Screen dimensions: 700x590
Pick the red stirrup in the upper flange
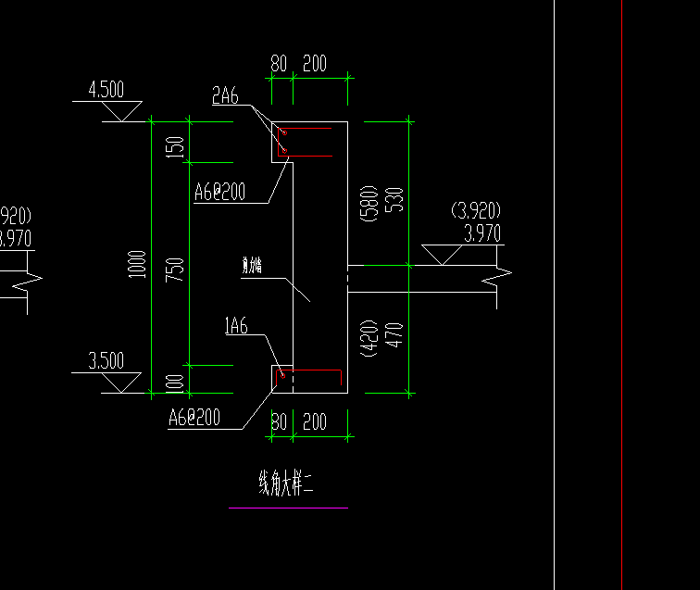point(305,142)
